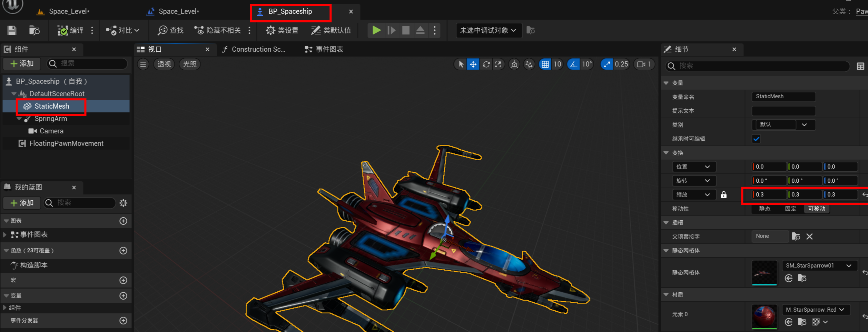This screenshot has height=332, width=868.
Task: Open the 光照 lit view mode menu
Action: (190, 64)
